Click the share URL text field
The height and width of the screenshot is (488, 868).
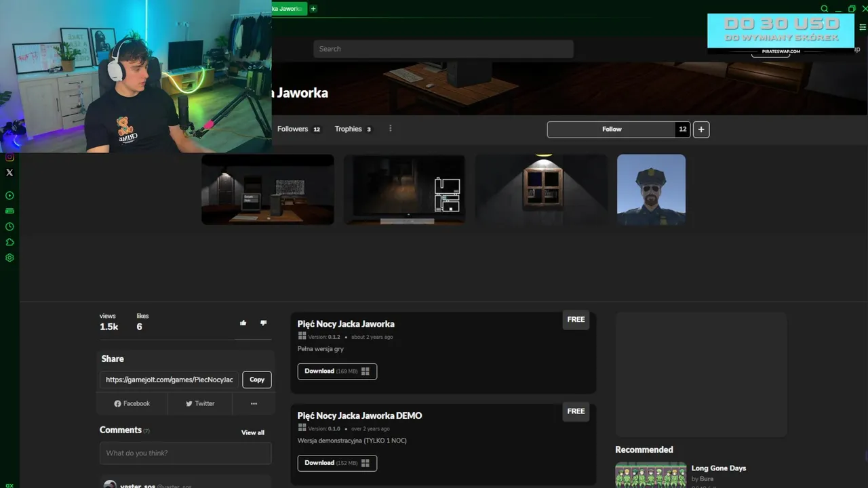170,380
